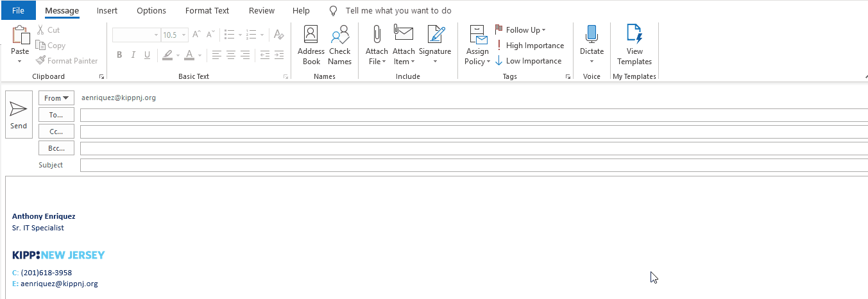Click into the Subject field
Image resolution: width=868 pixels, height=299 pixels.
(x=473, y=165)
